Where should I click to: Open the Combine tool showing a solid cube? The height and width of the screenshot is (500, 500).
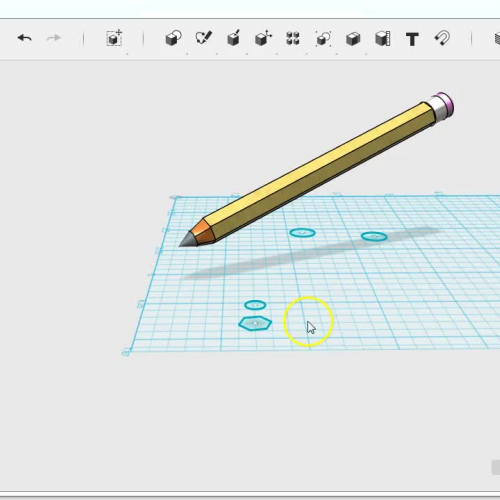353,39
